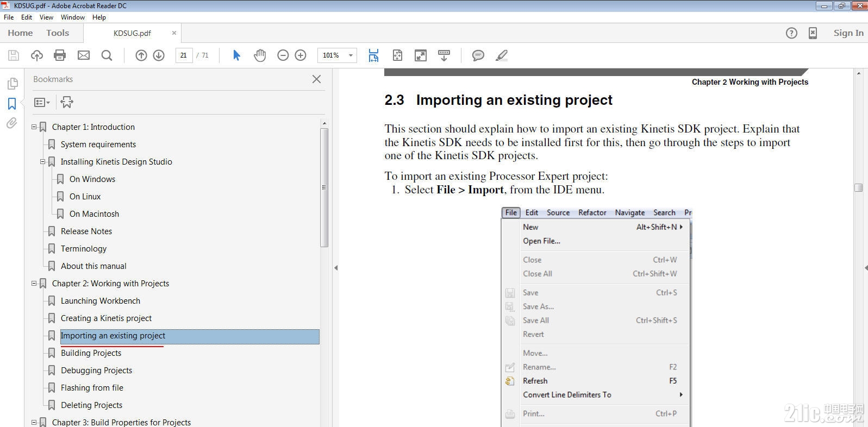Image resolution: width=868 pixels, height=427 pixels.
Task: Open the zoom level dropdown
Action: click(x=351, y=55)
